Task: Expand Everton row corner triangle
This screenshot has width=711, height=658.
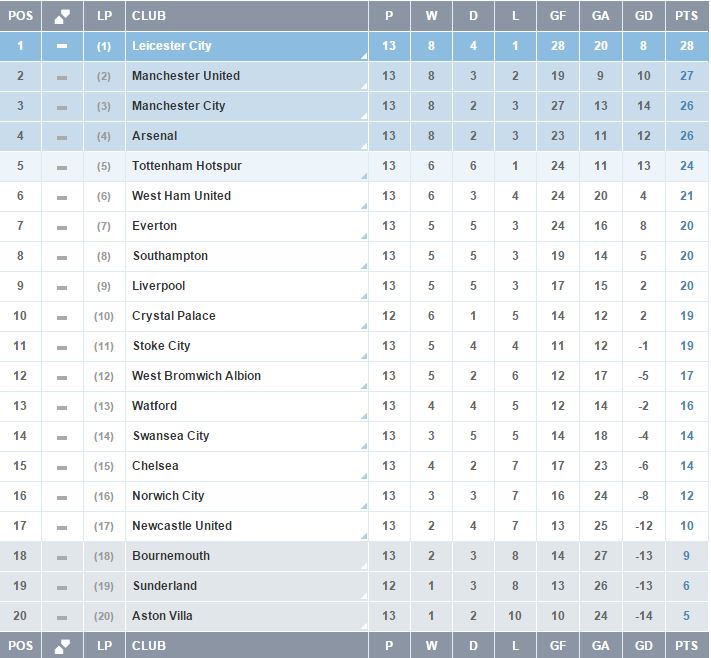Action: click(364, 236)
